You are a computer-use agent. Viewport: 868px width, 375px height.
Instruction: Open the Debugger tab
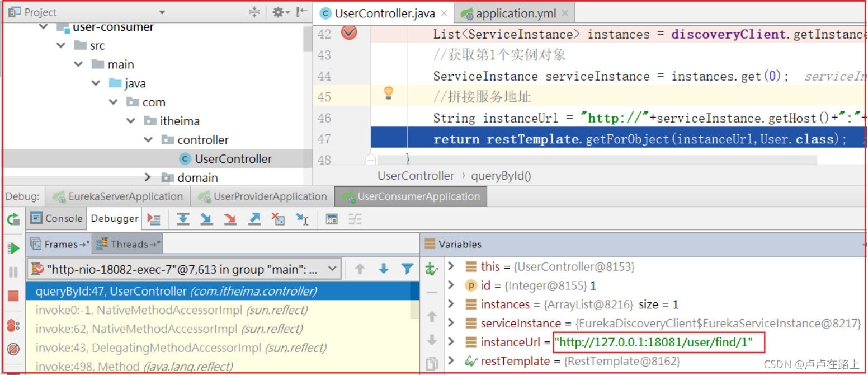coord(115,219)
